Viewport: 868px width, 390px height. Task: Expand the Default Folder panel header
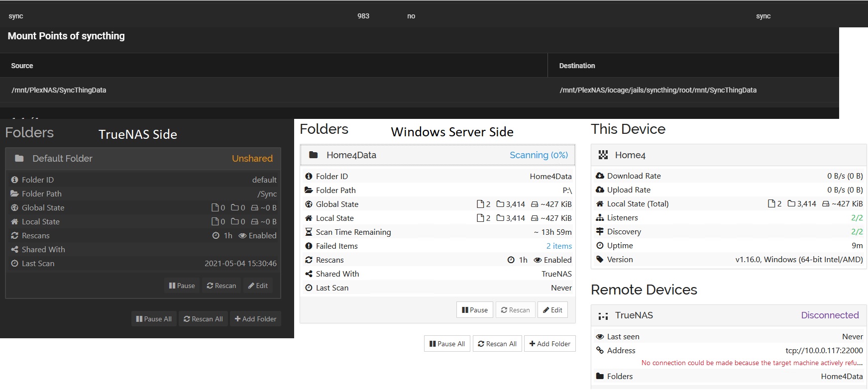(143, 159)
